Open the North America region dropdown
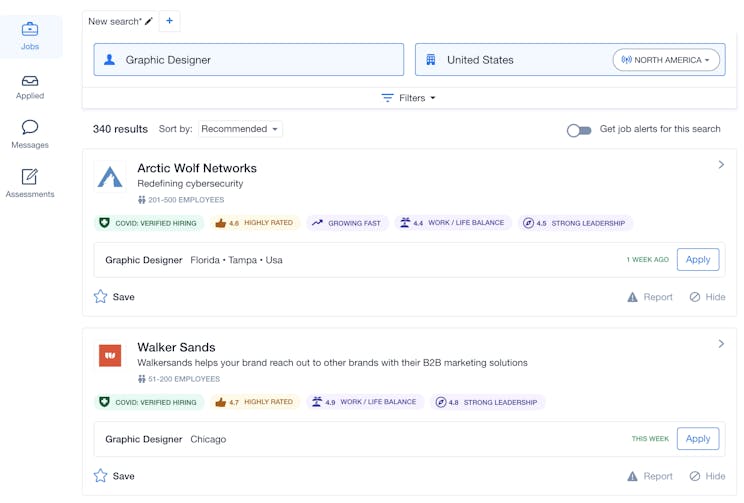 (x=666, y=60)
